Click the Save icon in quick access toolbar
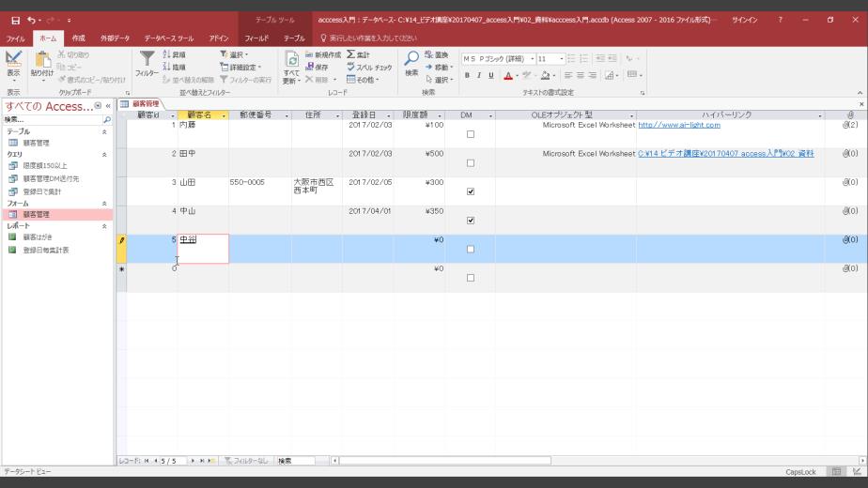The image size is (868, 488). 15,21
